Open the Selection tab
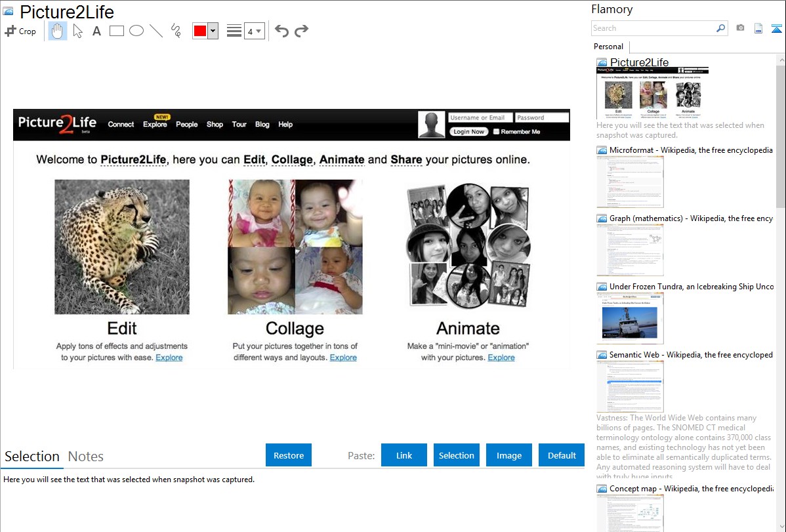 pyautogui.click(x=32, y=457)
